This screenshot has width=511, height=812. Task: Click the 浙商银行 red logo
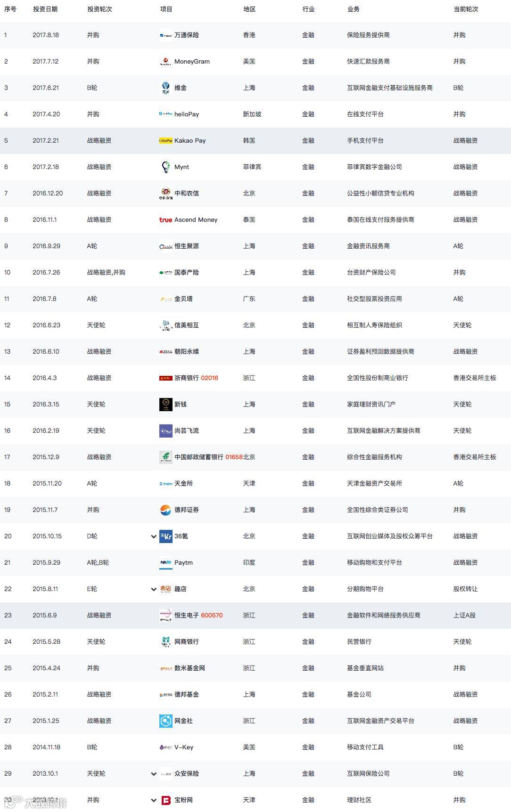point(165,378)
